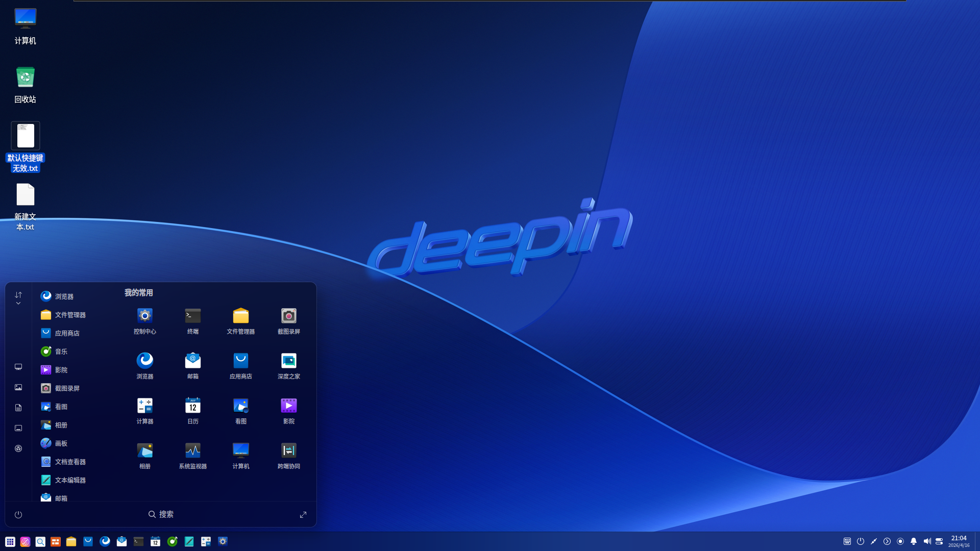The width and height of the screenshot is (980, 551).
Task: Select 画板 in the app list
Action: pos(61,443)
